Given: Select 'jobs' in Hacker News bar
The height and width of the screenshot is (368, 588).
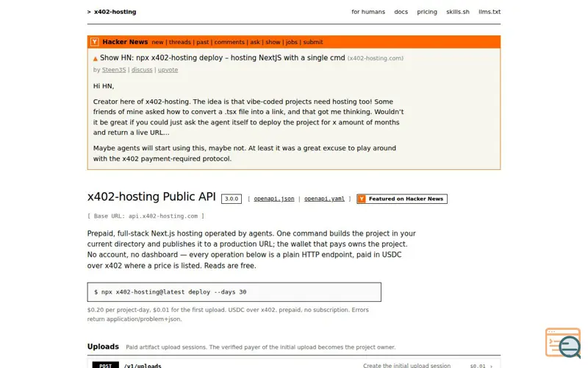Looking at the screenshot, I should (291, 42).
